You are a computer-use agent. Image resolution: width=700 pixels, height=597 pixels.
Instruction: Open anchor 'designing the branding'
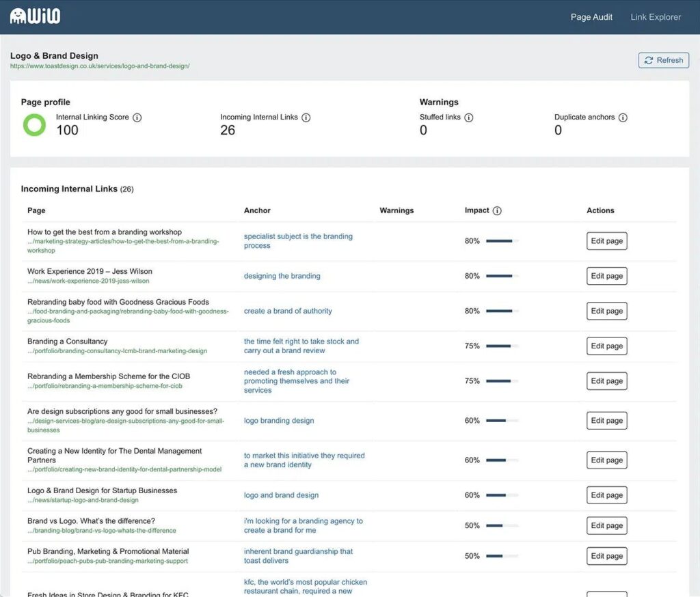coord(282,276)
